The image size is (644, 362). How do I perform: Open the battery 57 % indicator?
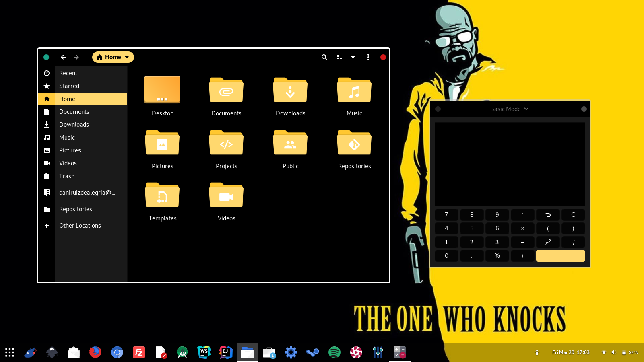630,352
